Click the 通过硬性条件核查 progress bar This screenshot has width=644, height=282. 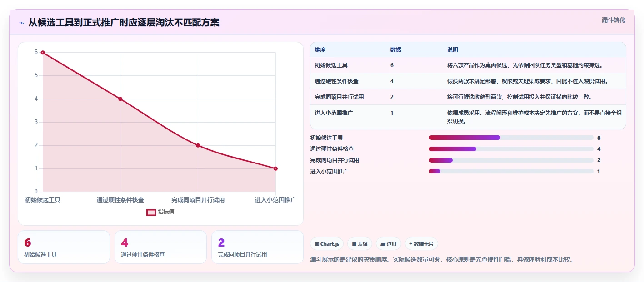pos(511,149)
